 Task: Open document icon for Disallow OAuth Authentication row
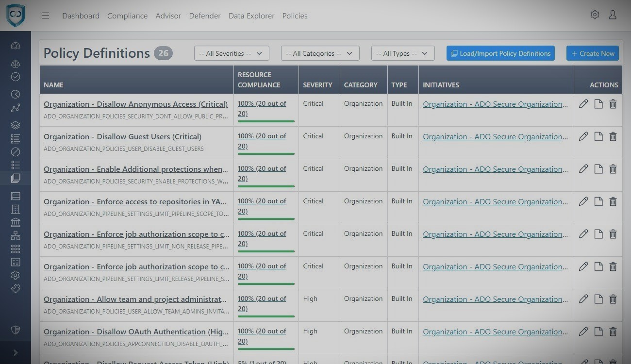coord(598,331)
